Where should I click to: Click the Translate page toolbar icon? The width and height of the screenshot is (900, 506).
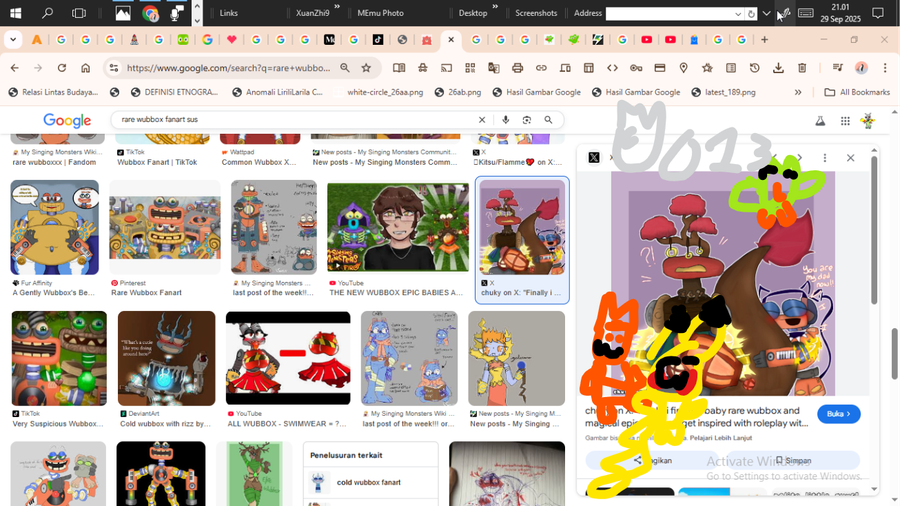point(494,68)
